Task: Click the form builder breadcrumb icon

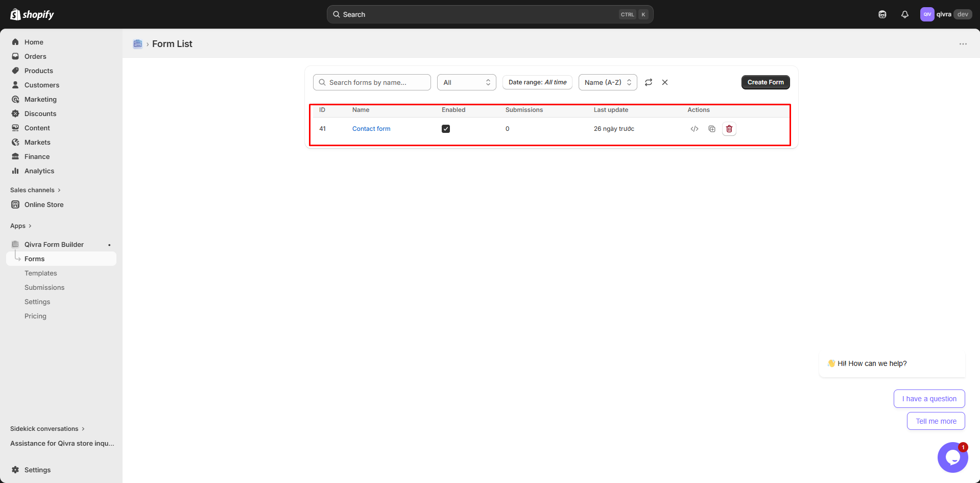Action: (x=138, y=44)
